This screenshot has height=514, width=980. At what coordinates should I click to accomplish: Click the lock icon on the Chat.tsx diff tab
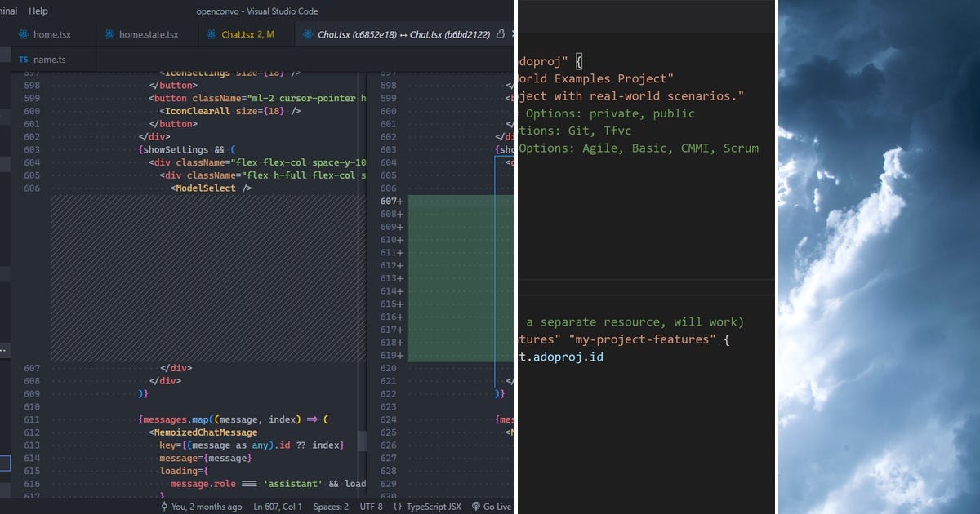click(499, 34)
